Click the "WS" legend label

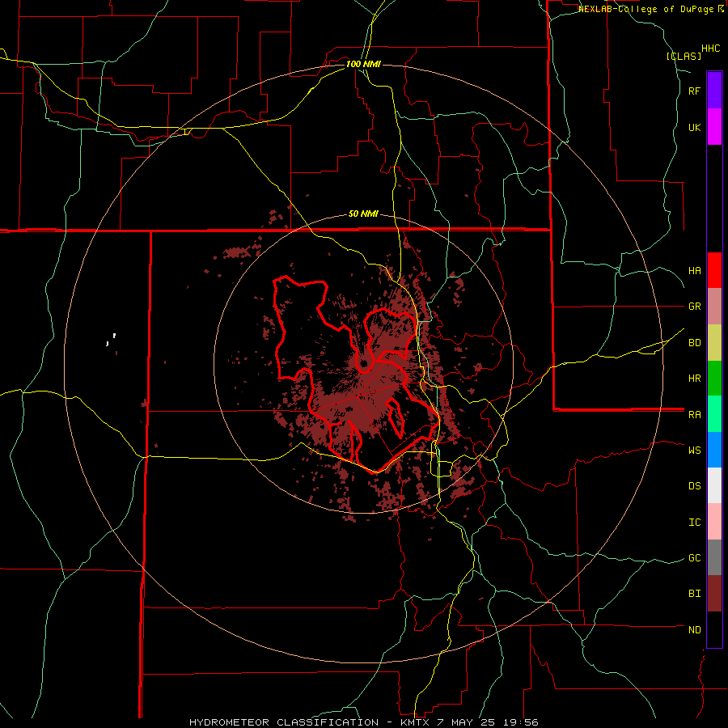pyautogui.click(x=694, y=451)
